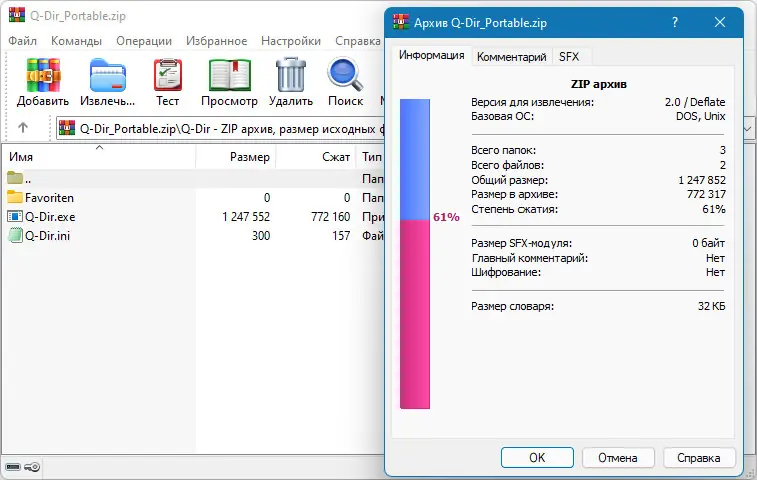Click the Q-Dir.exe file icon
757x480 pixels.
(x=15, y=216)
